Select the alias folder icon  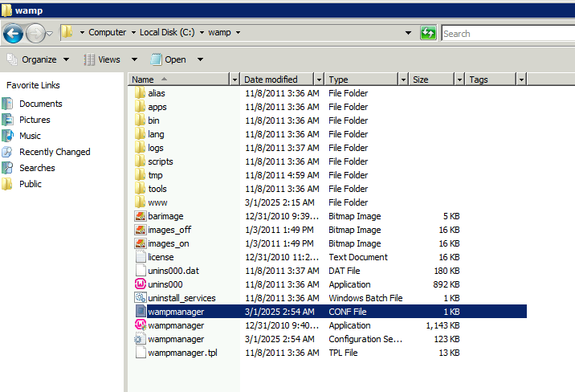(140, 92)
